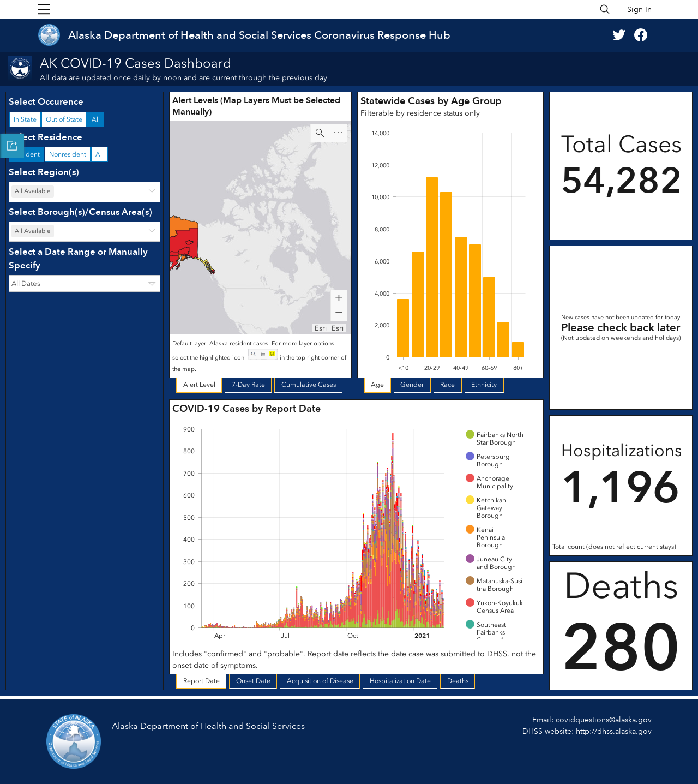Open the map's three-dot options menu
The width and height of the screenshot is (698, 784).
[338, 133]
